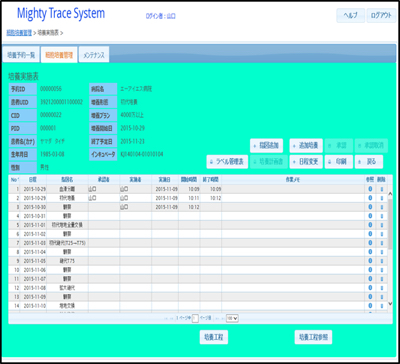
Task: Go to the last page of the table pager
Action: coord(222,318)
